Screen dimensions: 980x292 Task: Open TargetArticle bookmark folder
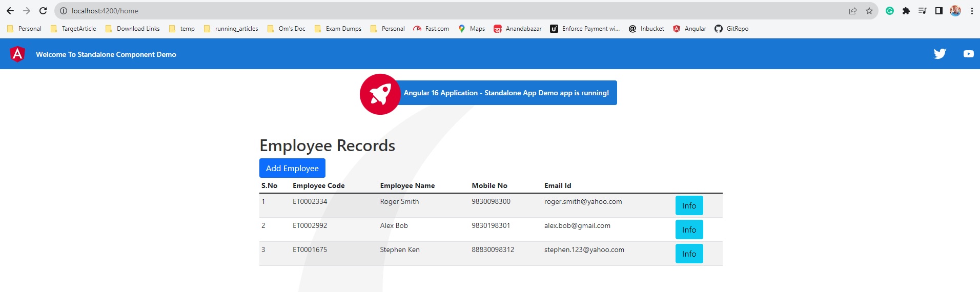[x=73, y=29]
